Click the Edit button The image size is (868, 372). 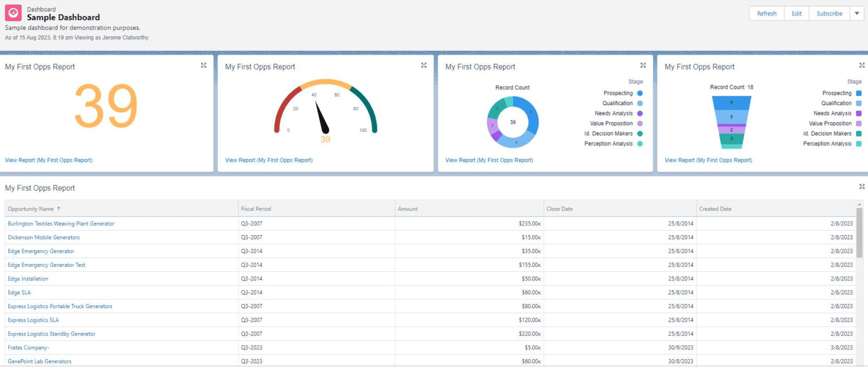(796, 13)
